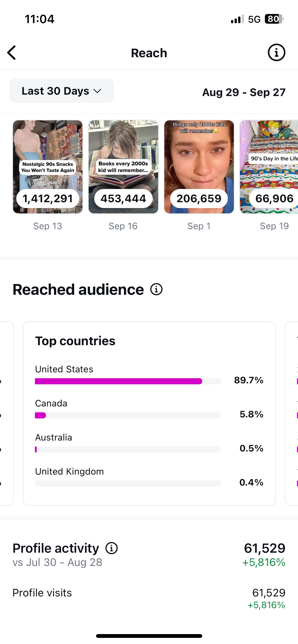The height and width of the screenshot is (644, 298).
Task: Show the next audience card at right edge
Action: click(292, 414)
